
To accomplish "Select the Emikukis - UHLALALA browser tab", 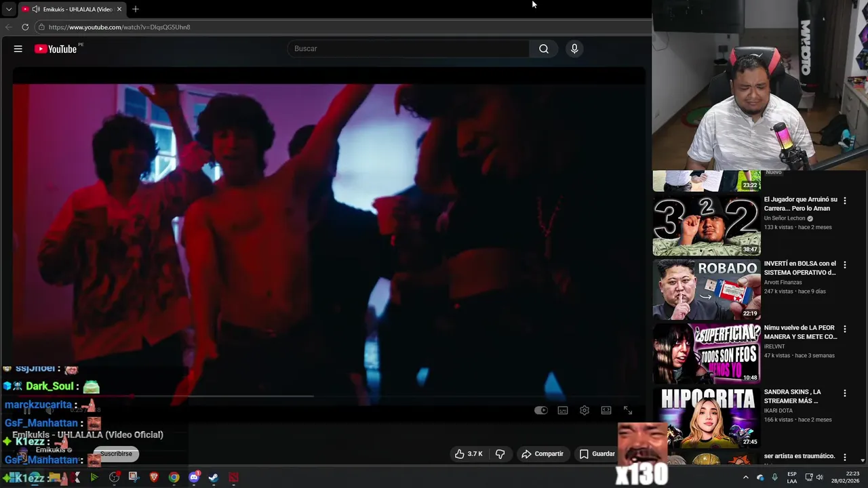I will coord(72,9).
